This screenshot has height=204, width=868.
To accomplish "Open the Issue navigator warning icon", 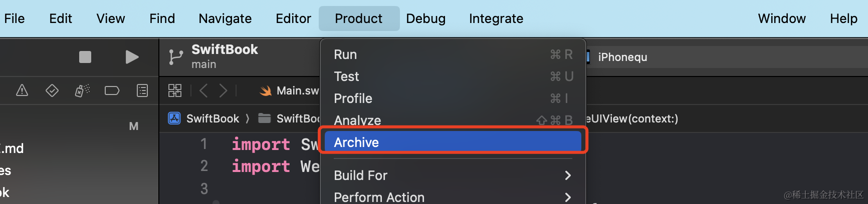I will click(x=22, y=90).
